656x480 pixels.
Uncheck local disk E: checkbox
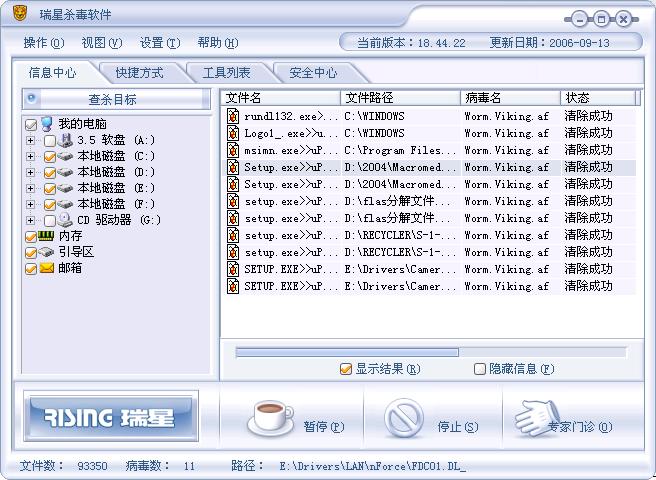(49, 189)
